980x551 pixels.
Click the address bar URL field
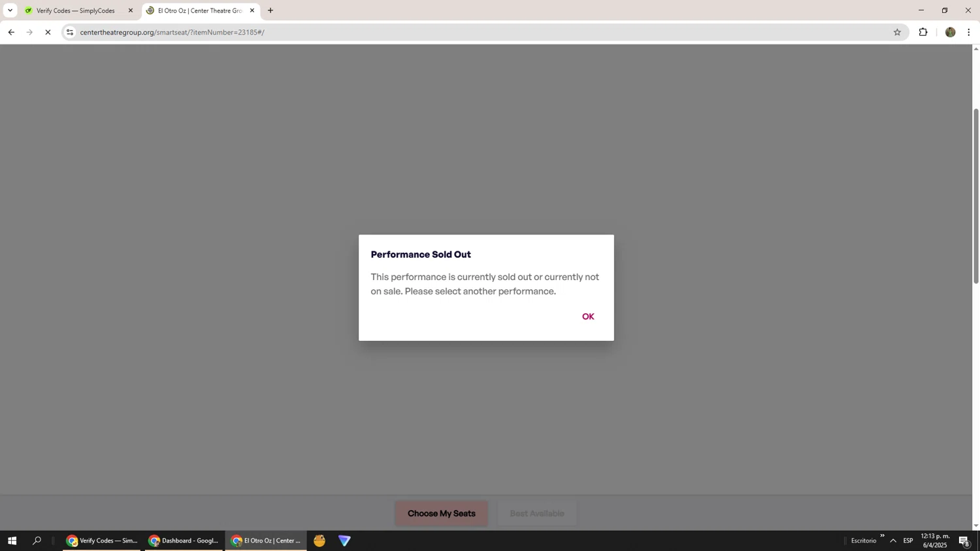[483, 32]
